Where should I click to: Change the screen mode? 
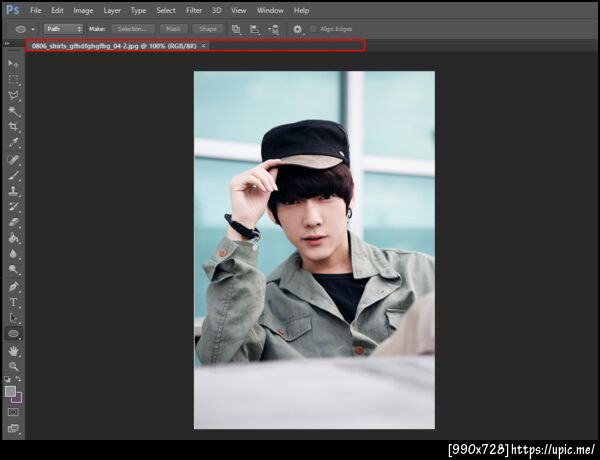[13, 428]
